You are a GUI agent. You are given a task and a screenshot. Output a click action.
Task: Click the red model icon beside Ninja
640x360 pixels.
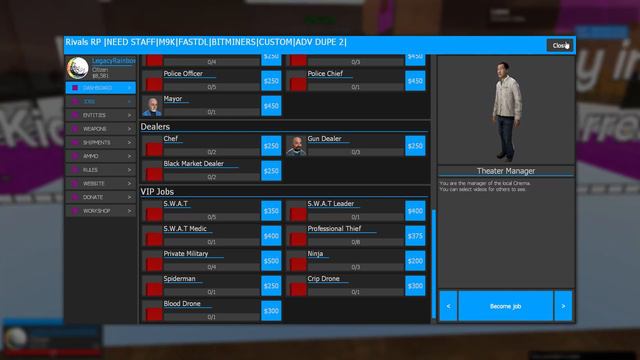298,264
